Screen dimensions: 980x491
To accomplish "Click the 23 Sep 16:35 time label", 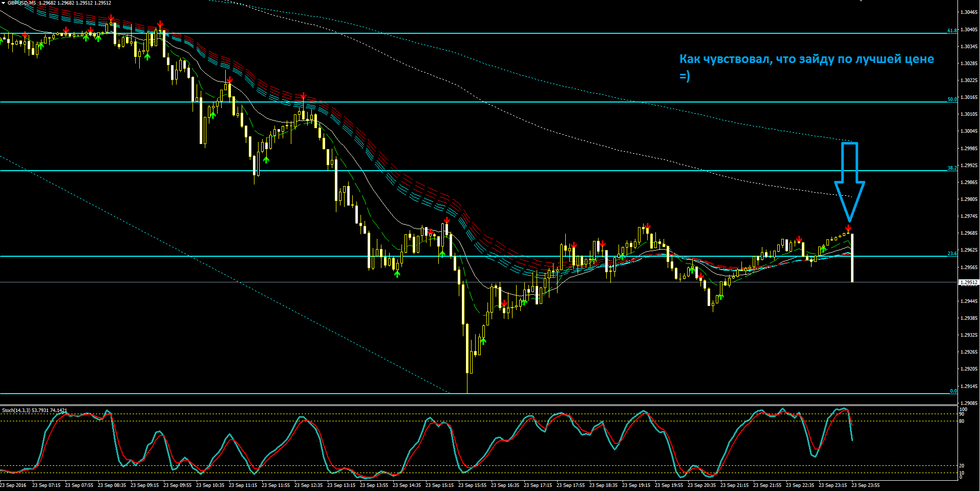I will click(x=505, y=485).
